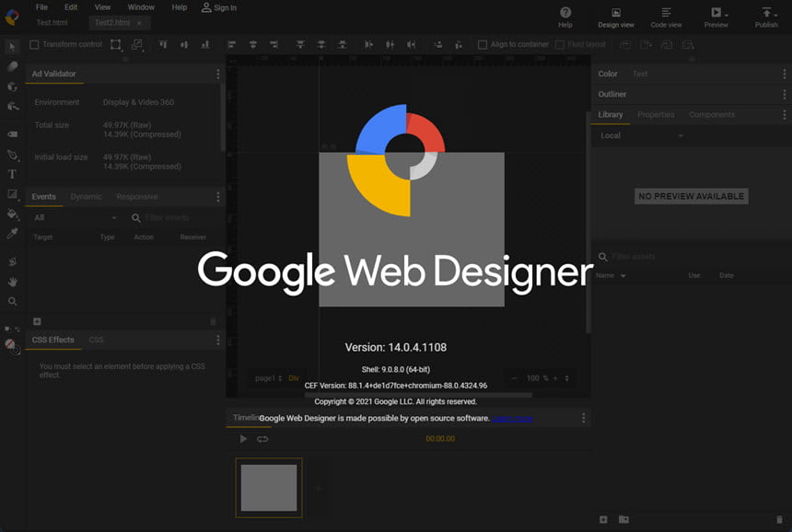Image resolution: width=792 pixels, height=532 pixels.
Task: Click the align left edges icon
Action: [232, 44]
